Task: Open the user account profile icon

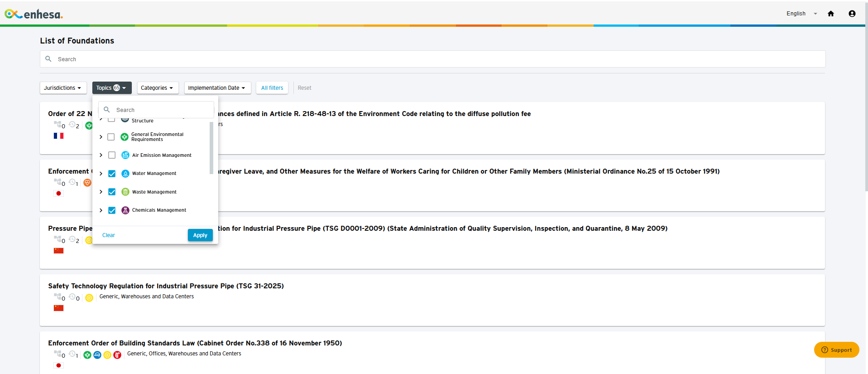Action: (852, 14)
